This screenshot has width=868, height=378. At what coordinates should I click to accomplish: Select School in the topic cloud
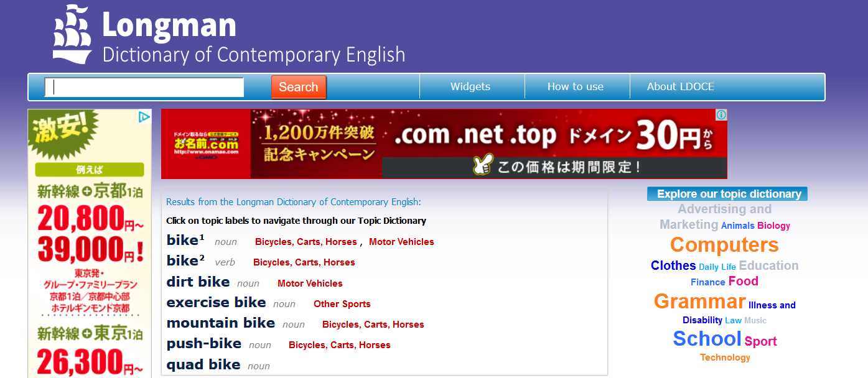[x=707, y=339]
